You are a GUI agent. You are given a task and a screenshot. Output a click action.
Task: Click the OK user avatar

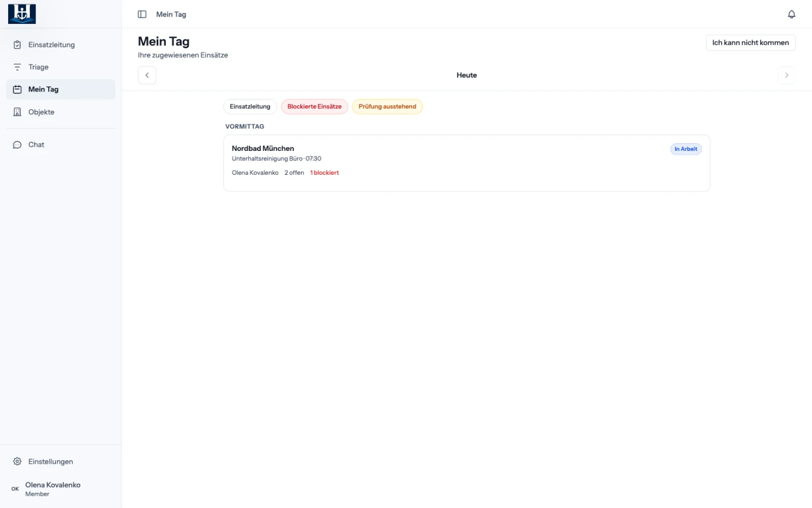(15, 489)
